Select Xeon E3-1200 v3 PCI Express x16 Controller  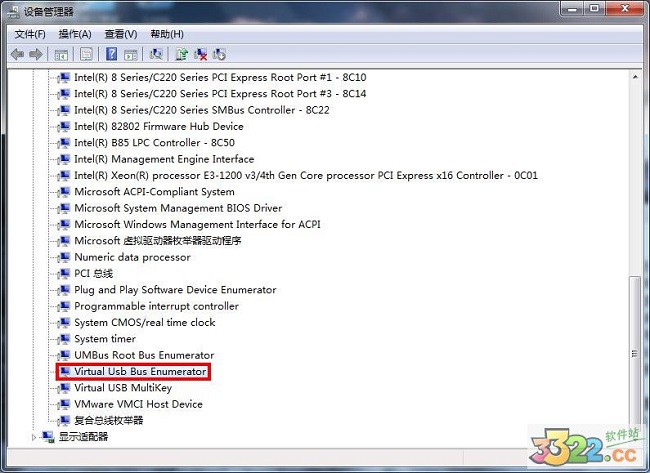click(x=306, y=175)
